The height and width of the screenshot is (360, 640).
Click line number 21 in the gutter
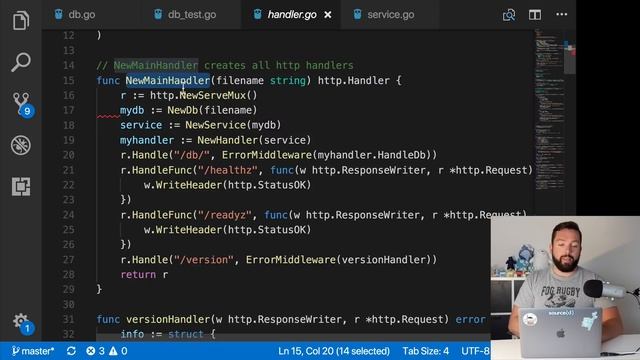69,170
